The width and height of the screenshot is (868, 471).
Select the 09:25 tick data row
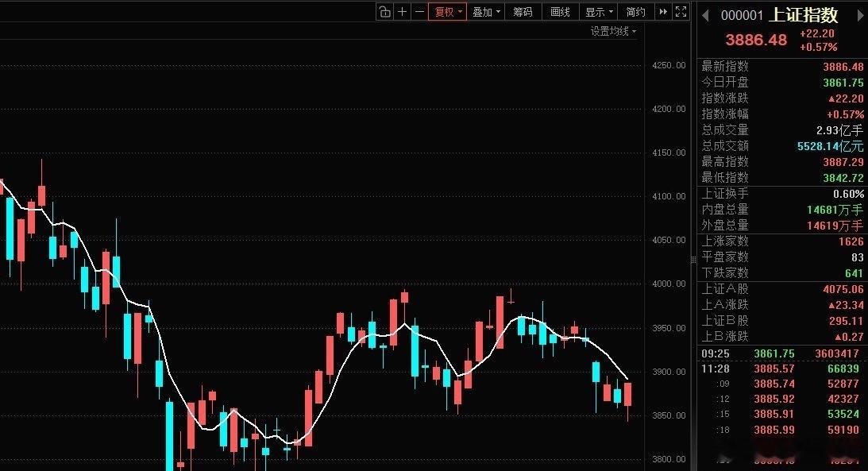(781, 353)
